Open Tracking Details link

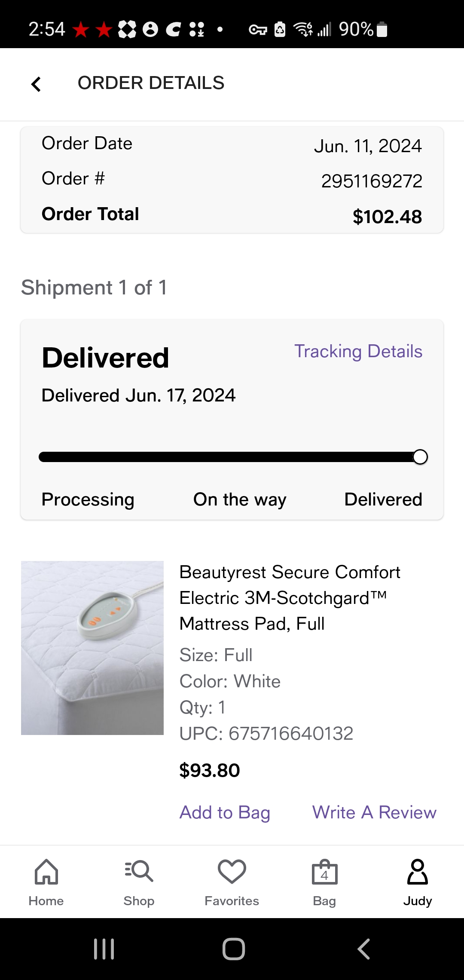(x=358, y=351)
